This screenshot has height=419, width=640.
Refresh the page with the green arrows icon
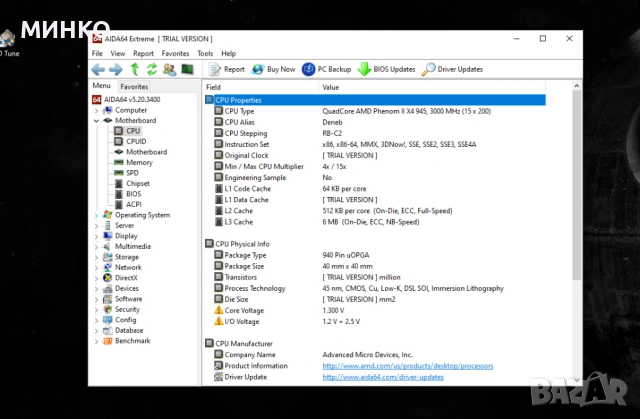pyautogui.click(x=152, y=69)
